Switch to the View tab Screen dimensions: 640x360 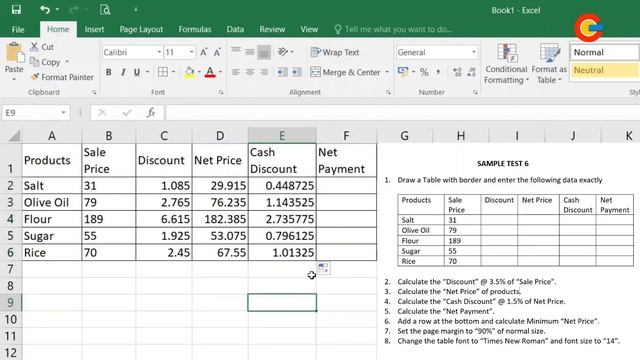click(309, 29)
